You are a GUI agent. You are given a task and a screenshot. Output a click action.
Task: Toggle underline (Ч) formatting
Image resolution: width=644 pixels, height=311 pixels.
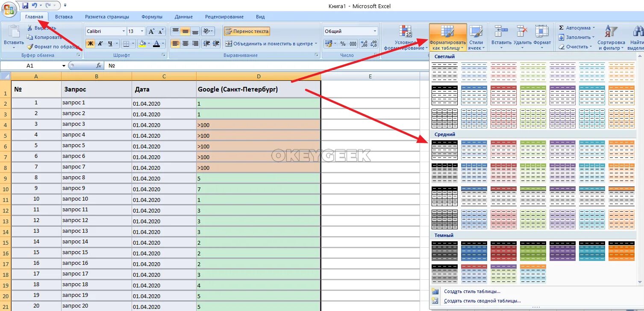point(110,43)
